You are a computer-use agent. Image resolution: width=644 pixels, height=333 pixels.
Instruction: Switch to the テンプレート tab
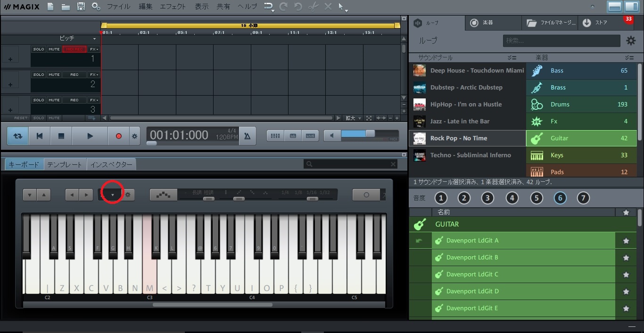point(65,164)
